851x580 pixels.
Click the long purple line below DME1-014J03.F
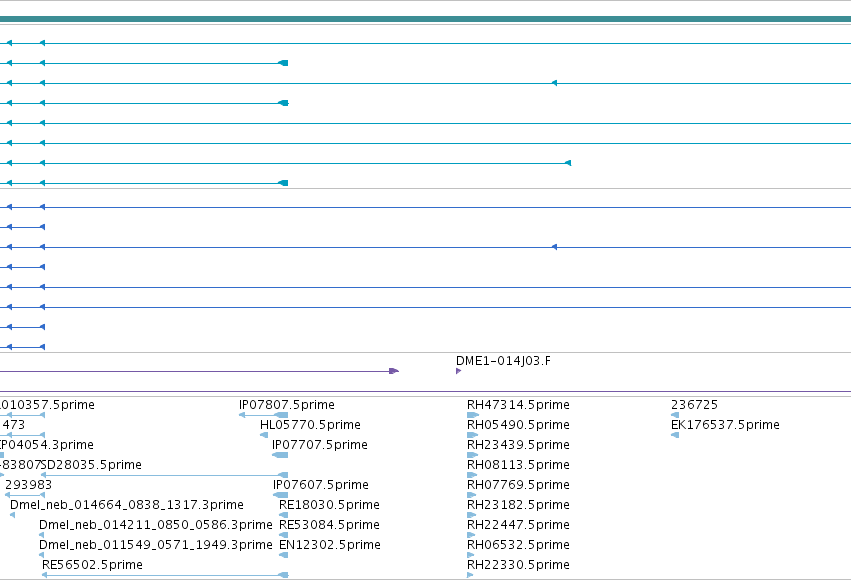coord(426,392)
